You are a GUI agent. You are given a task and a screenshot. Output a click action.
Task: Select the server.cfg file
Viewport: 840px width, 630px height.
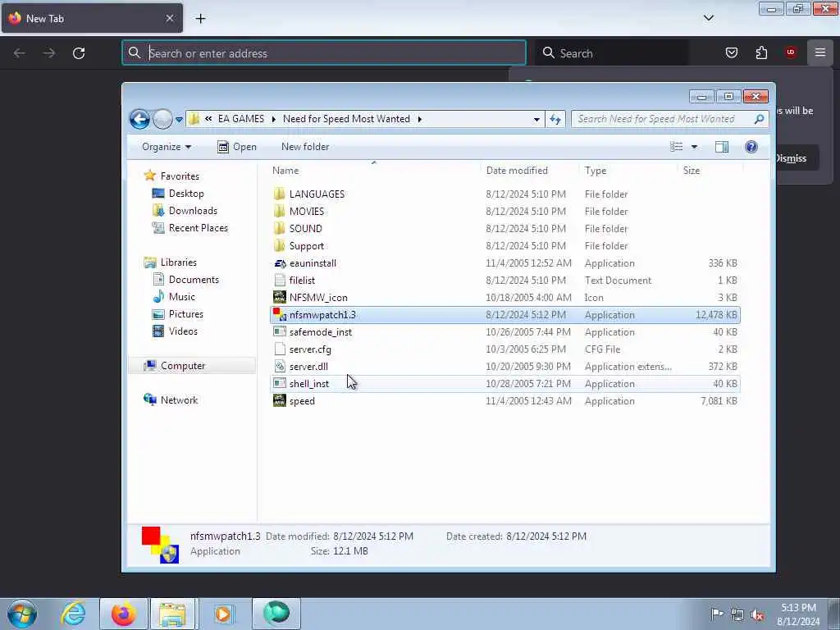(x=504, y=349)
